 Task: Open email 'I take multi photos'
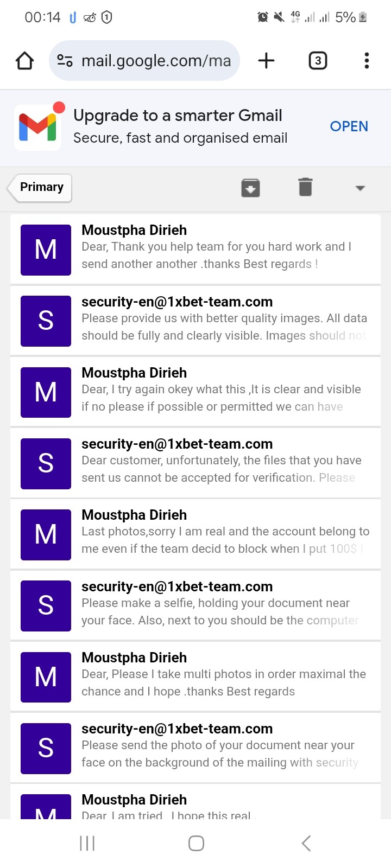[195, 676]
